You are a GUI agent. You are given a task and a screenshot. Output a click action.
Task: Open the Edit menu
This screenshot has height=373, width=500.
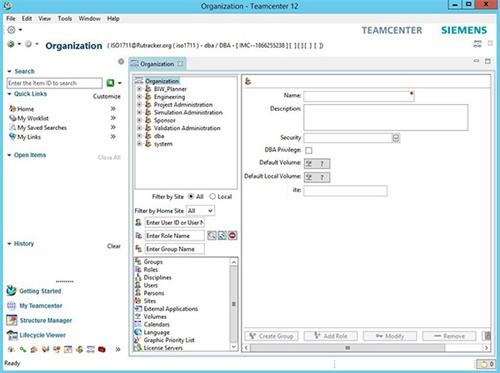pos(27,18)
